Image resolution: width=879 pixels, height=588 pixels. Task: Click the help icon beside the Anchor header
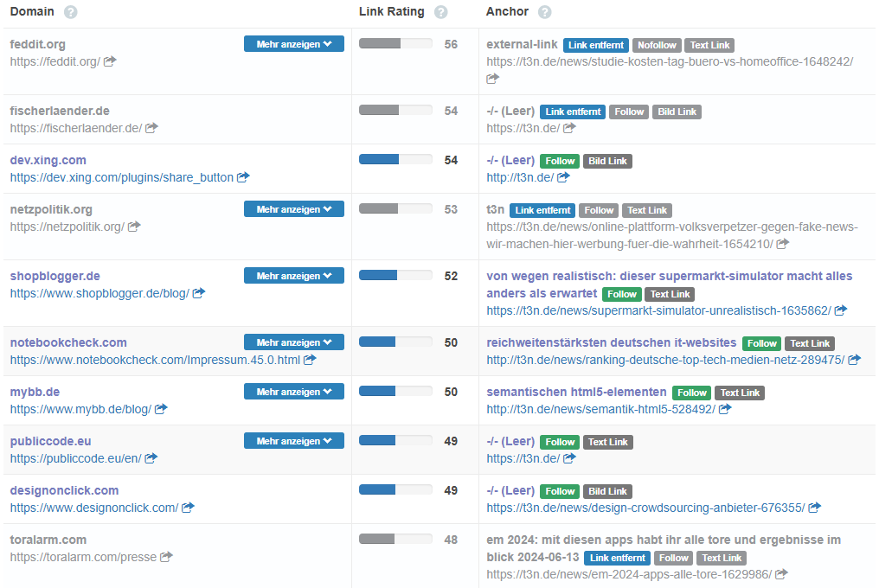pos(545,12)
